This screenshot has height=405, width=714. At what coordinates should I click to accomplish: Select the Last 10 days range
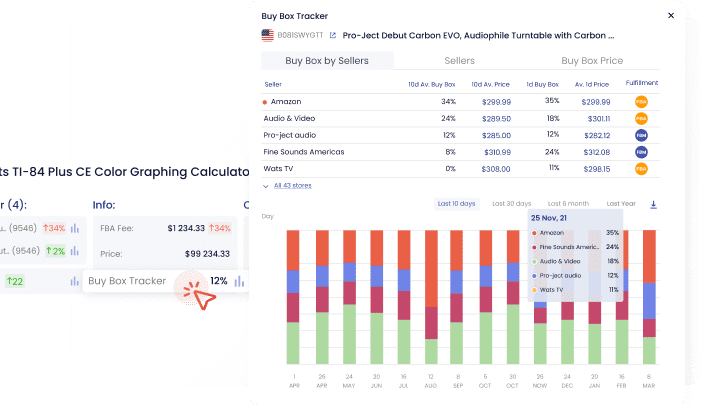[456, 204]
